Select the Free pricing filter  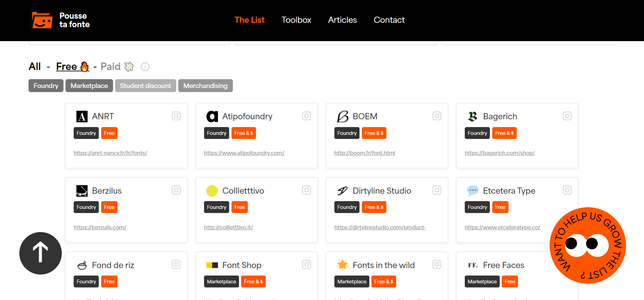[73, 67]
